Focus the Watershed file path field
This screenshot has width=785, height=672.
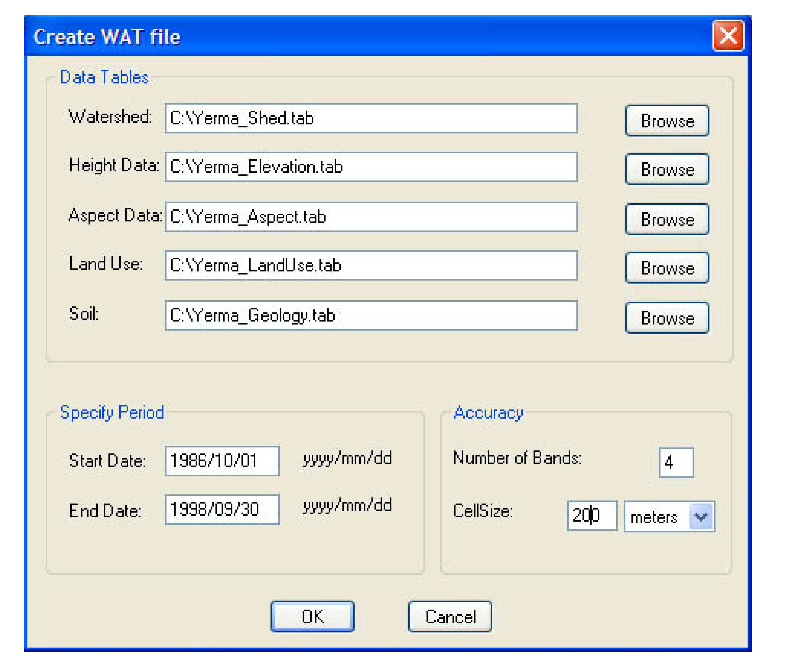371,119
